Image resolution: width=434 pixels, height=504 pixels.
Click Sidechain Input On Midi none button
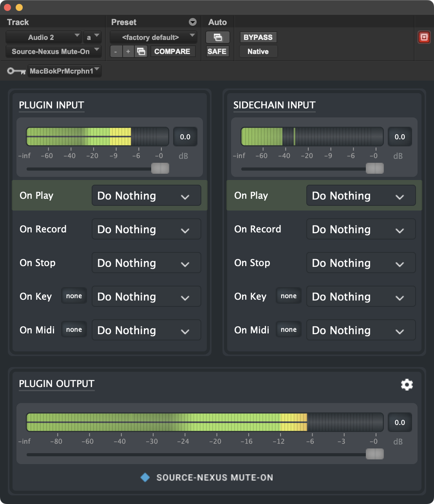pos(289,330)
